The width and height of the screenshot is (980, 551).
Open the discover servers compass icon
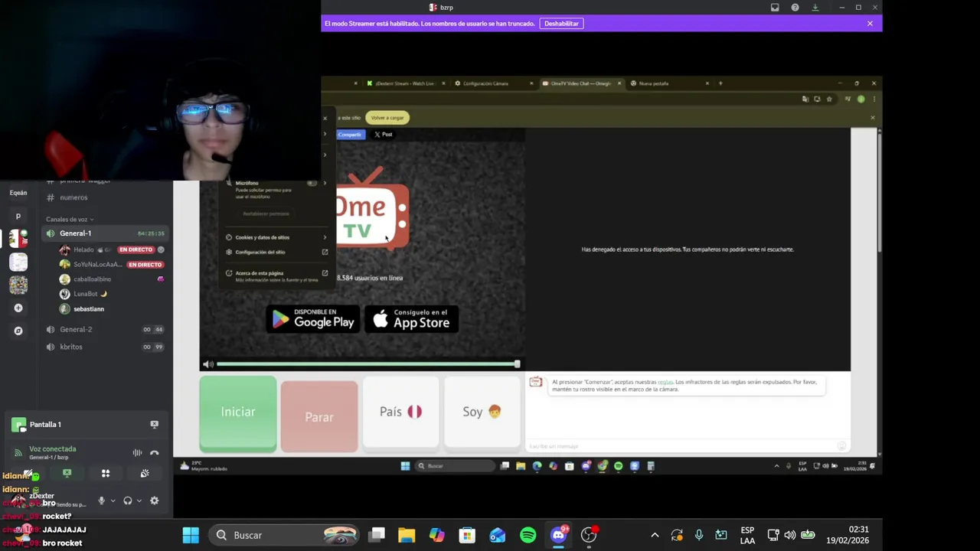tap(18, 331)
